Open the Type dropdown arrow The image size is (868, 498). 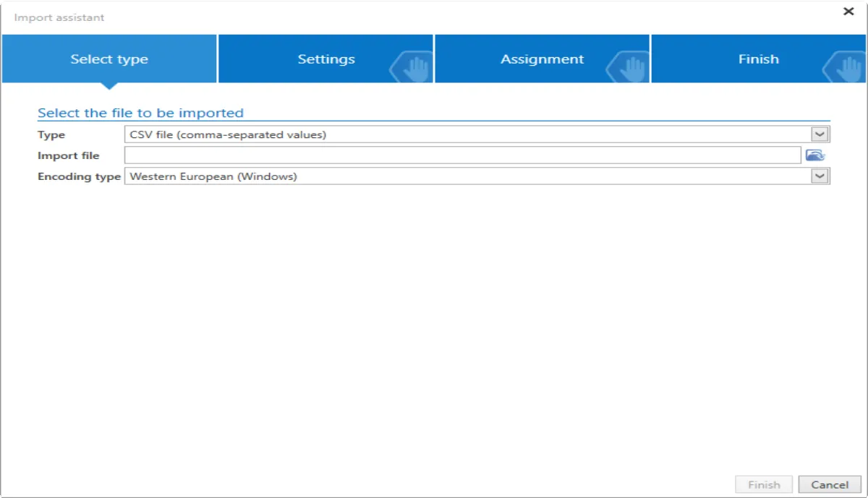820,134
